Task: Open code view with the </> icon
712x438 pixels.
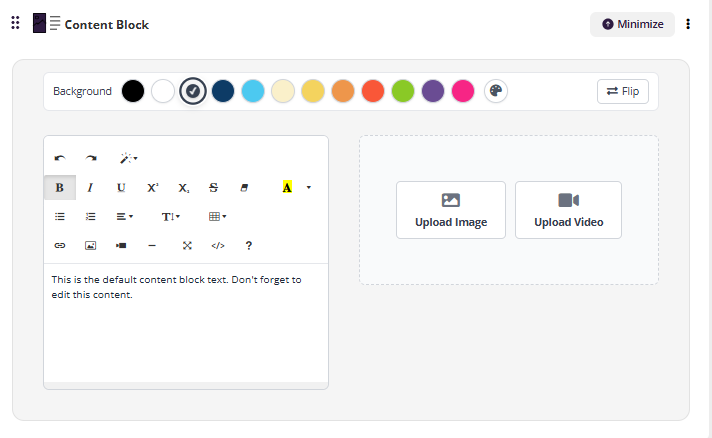Action: [x=217, y=245]
